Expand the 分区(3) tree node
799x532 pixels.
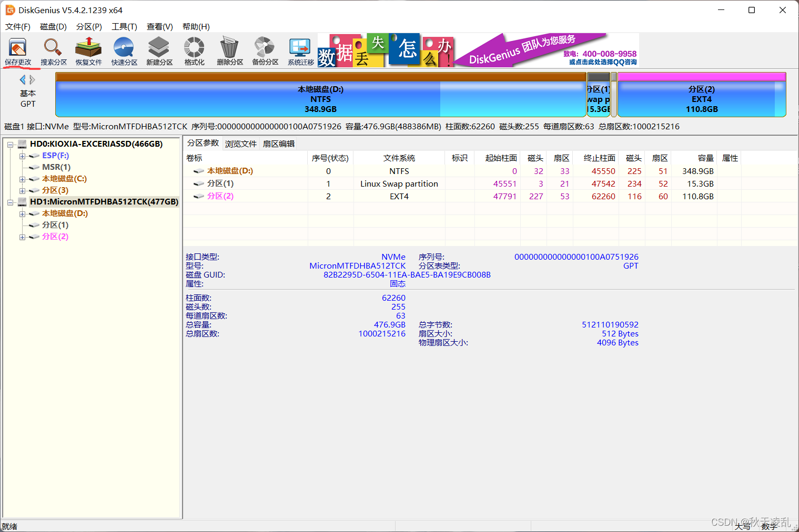(22, 191)
